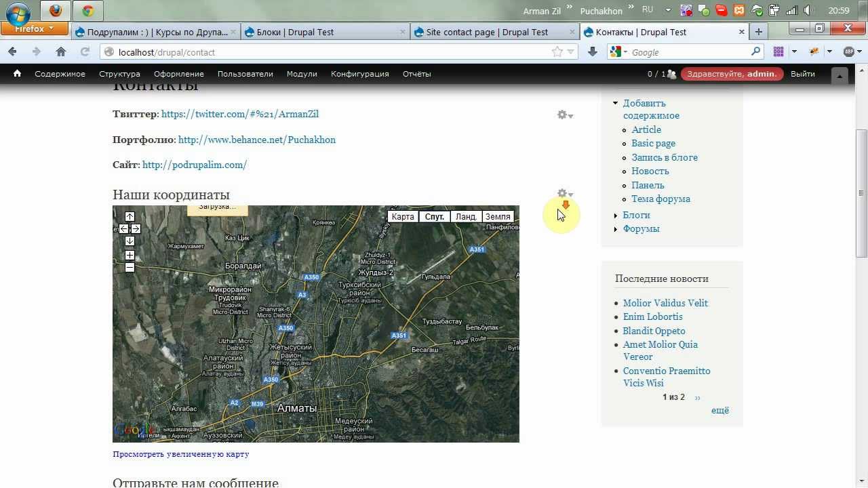Switch to the Блоки | Drupal Test tab
Image resolution: width=868 pixels, height=488 pixels.
pos(325,32)
